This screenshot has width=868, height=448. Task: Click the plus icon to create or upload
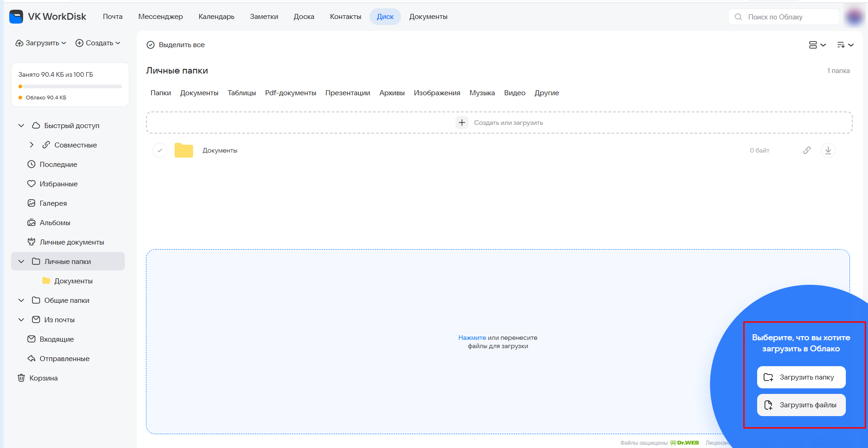click(x=461, y=123)
